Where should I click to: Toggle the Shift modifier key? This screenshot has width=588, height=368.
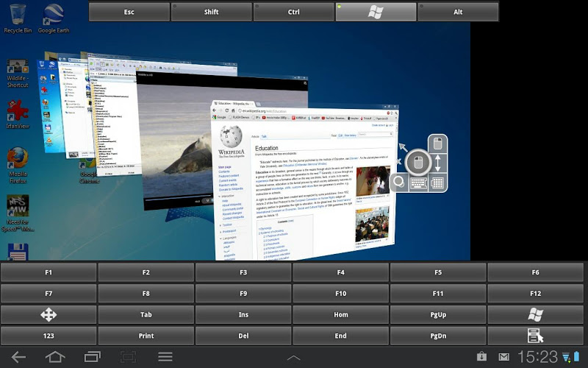click(x=212, y=12)
